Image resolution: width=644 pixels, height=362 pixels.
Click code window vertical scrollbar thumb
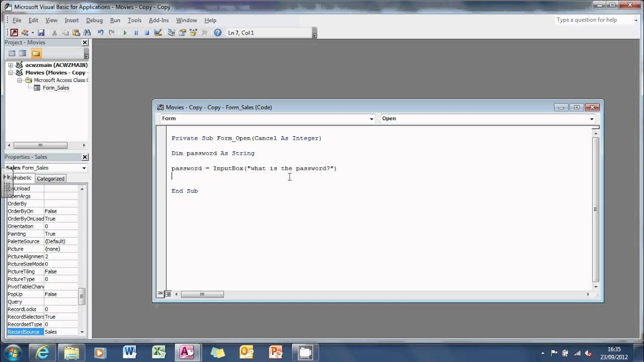pyautogui.click(x=596, y=209)
